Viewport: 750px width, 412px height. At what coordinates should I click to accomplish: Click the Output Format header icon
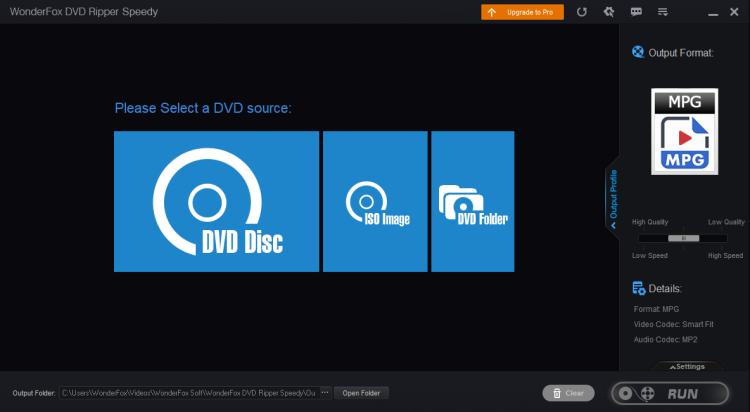tap(638, 52)
